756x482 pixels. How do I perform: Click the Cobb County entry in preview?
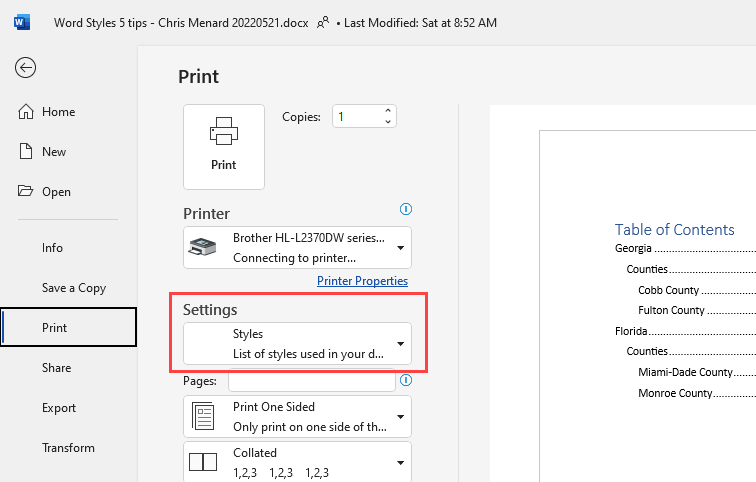click(x=668, y=290)
